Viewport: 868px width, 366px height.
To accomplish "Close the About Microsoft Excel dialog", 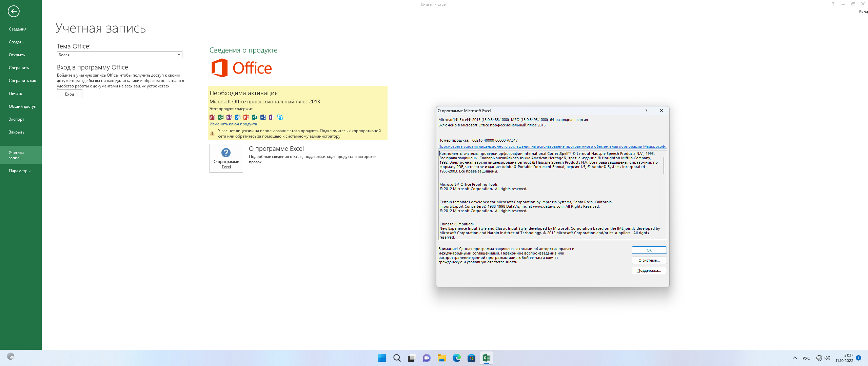I will pyautogui.click(x=661, y=110).
